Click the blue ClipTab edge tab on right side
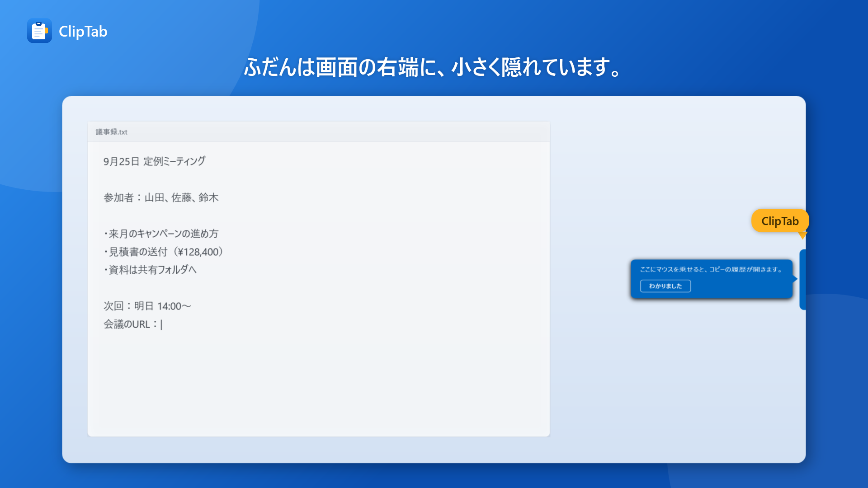The width and height of the screenshot is (868, 488). coord(802,279)
